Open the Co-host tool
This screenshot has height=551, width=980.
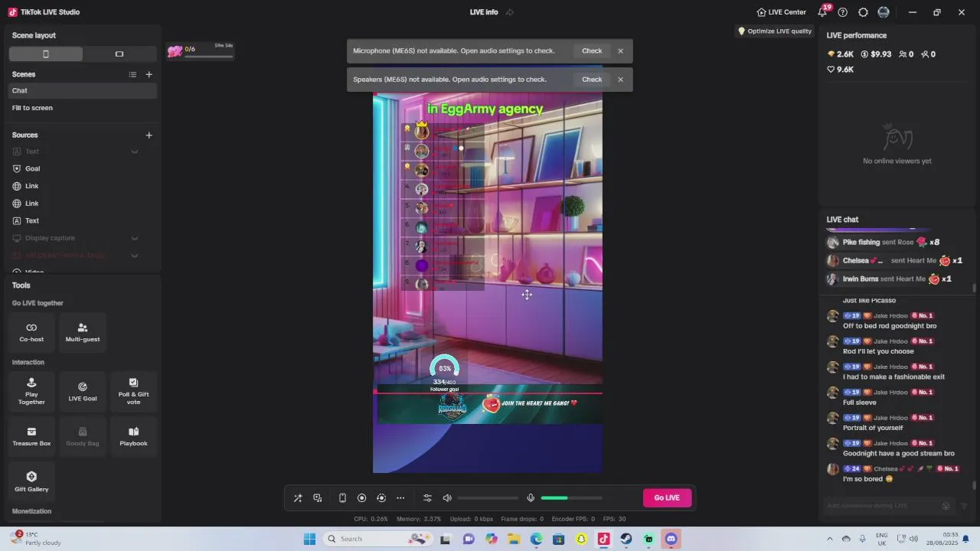click(x=31, y=332)
